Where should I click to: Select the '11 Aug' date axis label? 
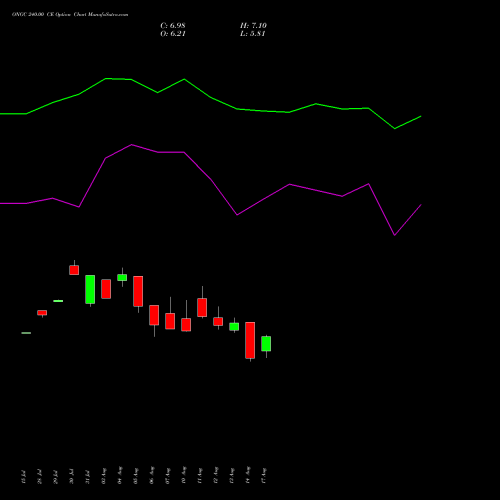pos(199,475)
